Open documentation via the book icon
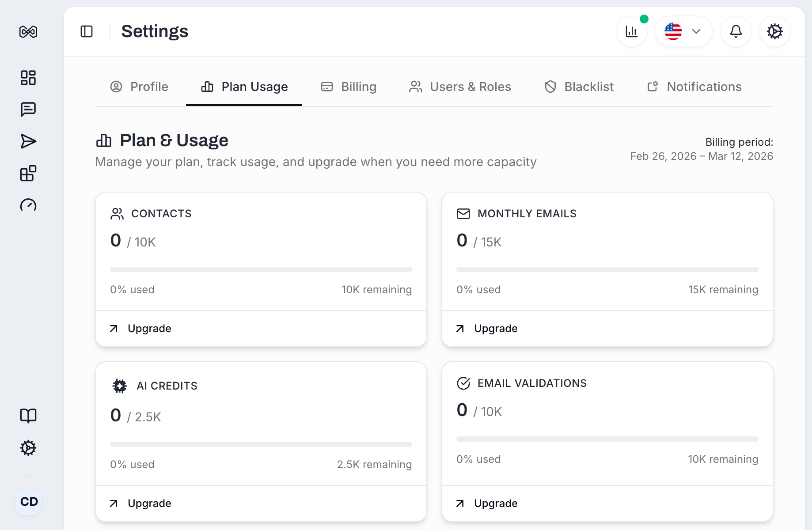This screenshot has height=530, width=812. 28,416
